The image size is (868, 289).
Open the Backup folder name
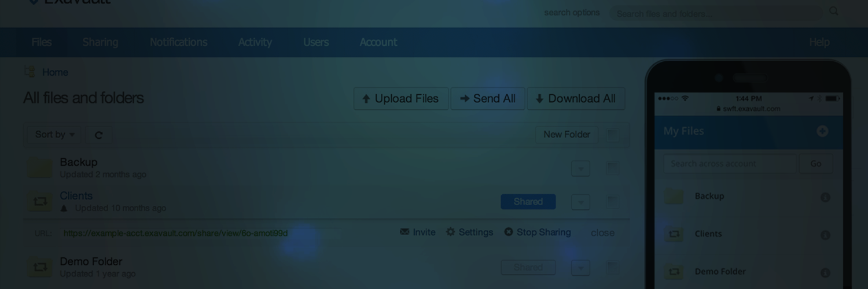point(79,162)
